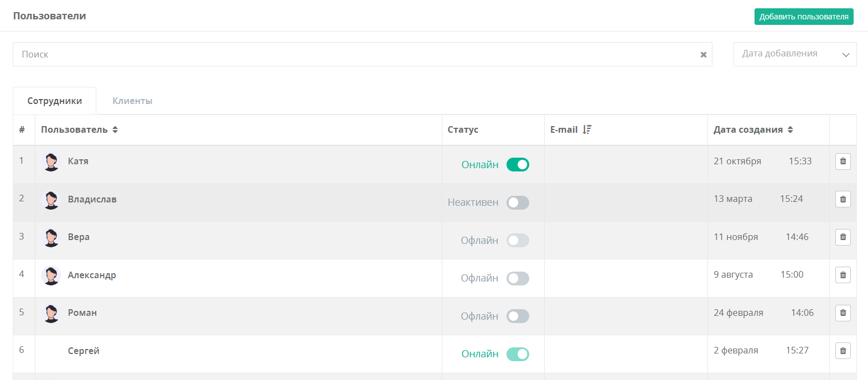This screenshot has height=380, width=868.
Task: Select date cell 24 февраля
Action: click(x=738, y=313)
